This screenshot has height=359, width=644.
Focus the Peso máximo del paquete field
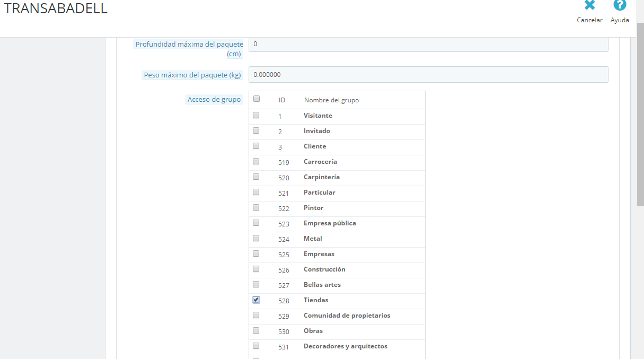point(428,75)
